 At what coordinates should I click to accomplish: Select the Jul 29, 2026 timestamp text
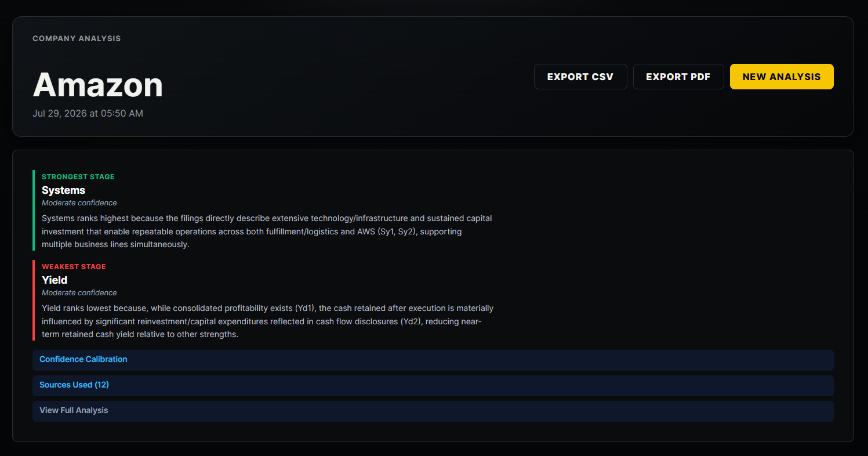pos(88,114)
